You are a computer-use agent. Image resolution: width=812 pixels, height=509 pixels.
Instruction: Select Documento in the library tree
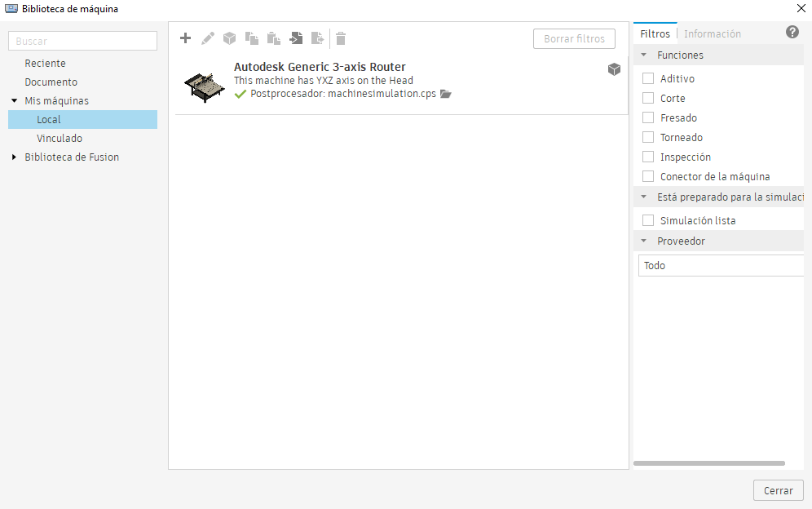[x=51, y=82]
